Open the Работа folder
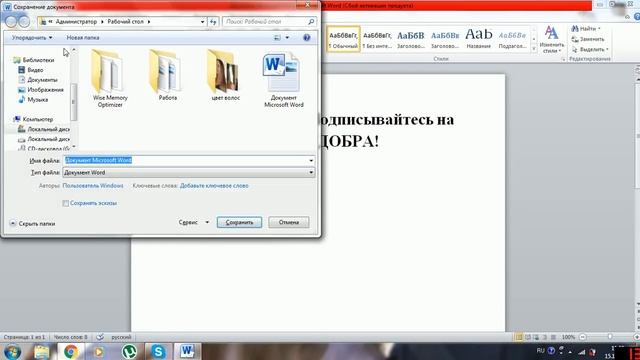 coord(167,75)
